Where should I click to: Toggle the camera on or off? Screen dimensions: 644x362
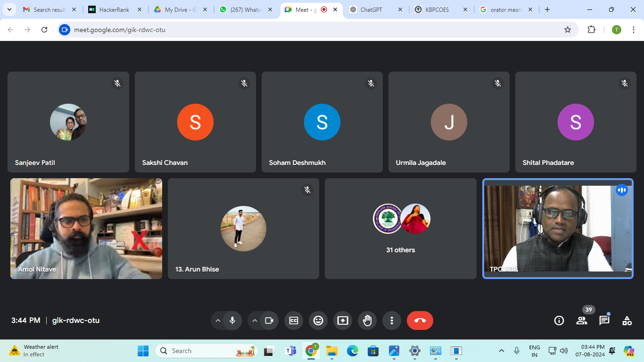tap(269, 321)
